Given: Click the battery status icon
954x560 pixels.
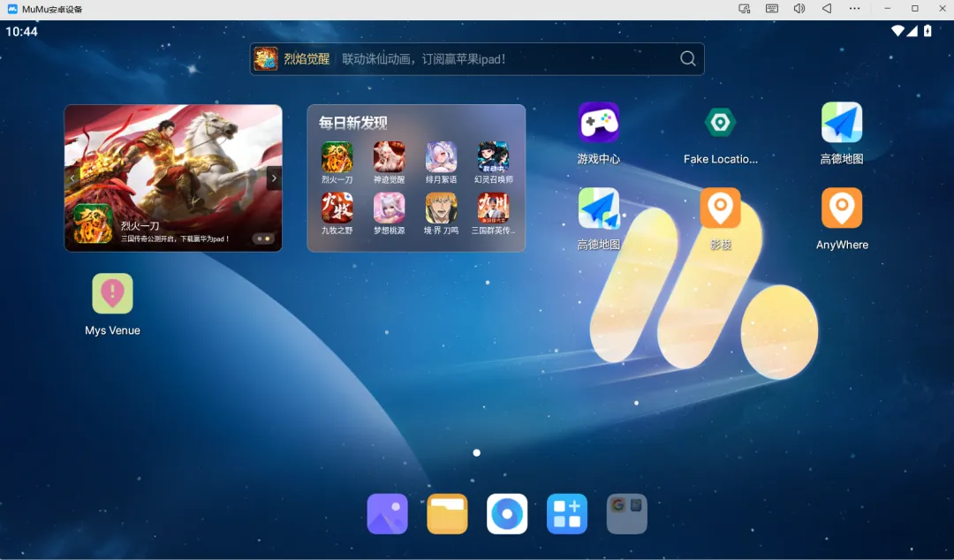Looking at the screenshot, I should 927,31.
